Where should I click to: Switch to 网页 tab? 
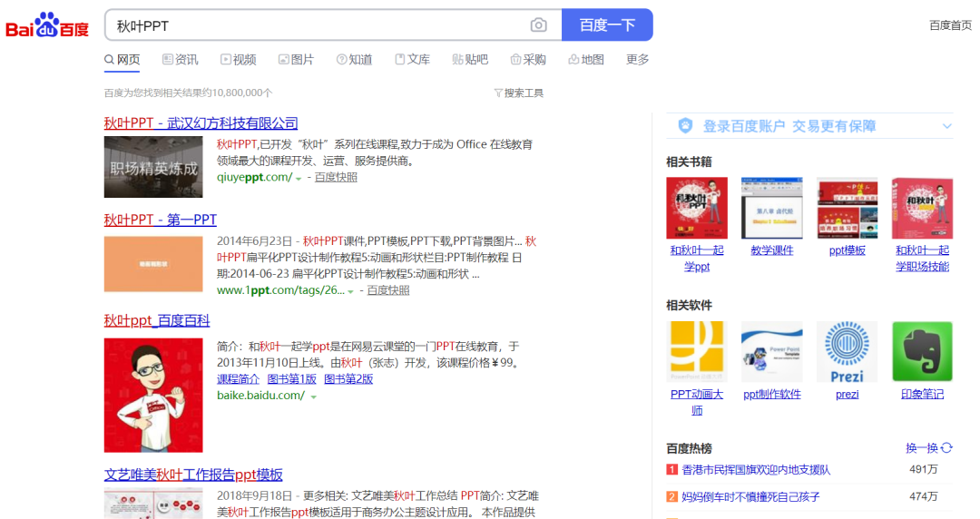(x=122, y=59)
